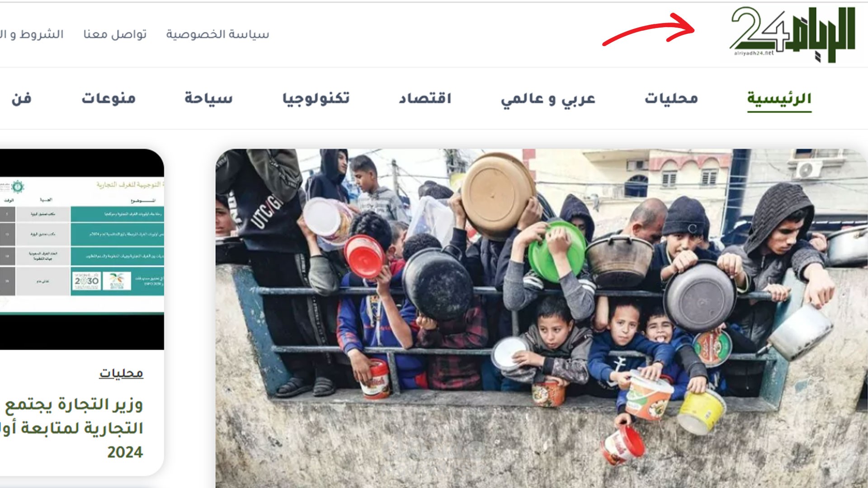Screen dimensions: 868x488
Task: Go to the محليات section
Action: coord(671,98)
